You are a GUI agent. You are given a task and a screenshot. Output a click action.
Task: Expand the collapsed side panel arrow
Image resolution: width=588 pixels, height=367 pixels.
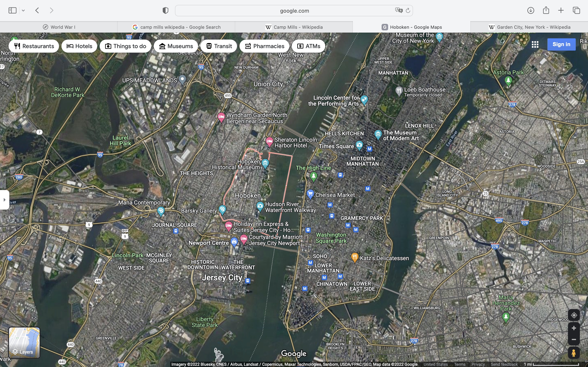(4, 200)
